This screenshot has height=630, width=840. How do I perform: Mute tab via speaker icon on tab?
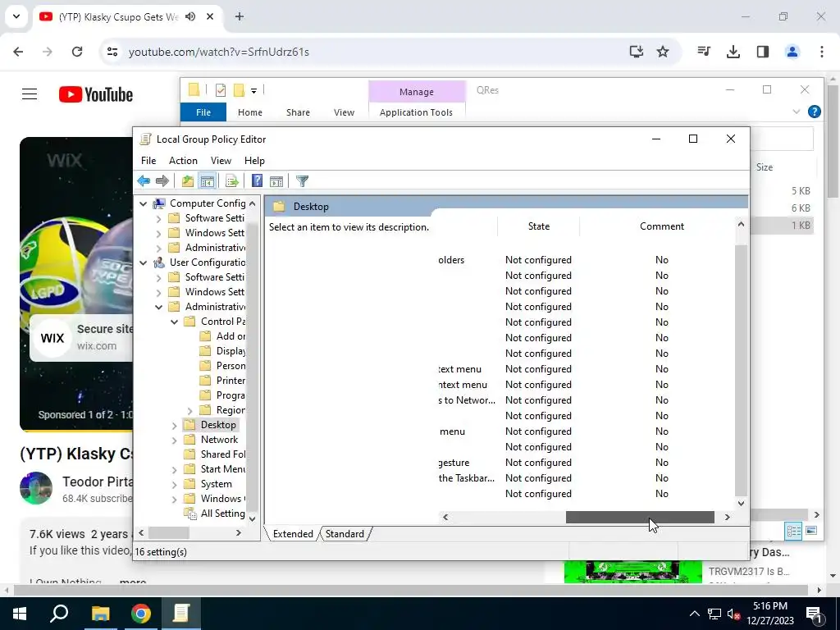pyautogui.click(x=190, y=16)
